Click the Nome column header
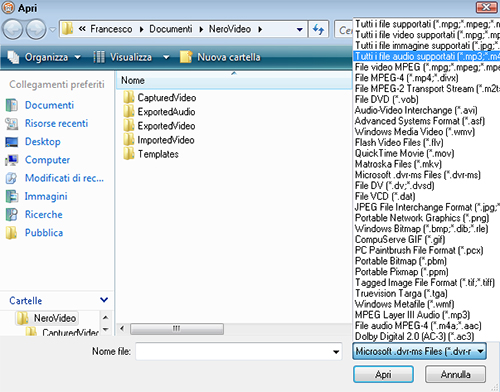The image size is (500, 392). click(233, 80)
